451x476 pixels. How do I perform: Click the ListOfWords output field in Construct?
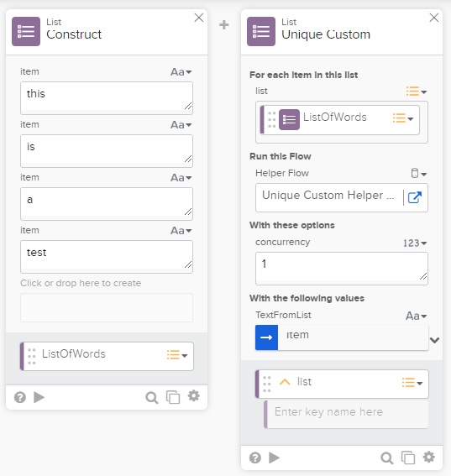click(107, 356)
